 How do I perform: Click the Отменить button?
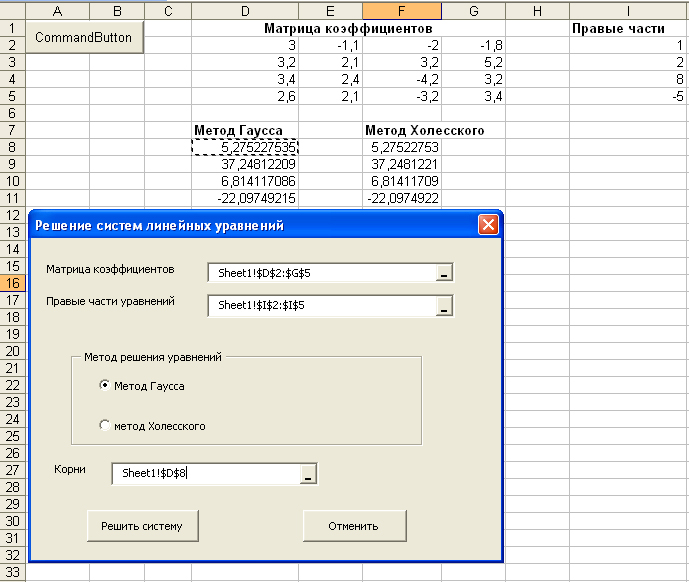click(354, 525)
